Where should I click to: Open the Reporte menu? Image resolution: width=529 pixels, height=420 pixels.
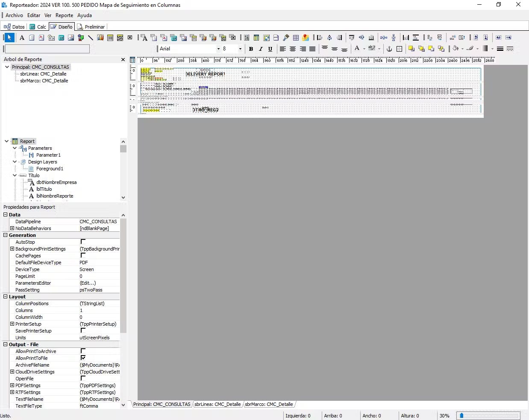point(64,15)
